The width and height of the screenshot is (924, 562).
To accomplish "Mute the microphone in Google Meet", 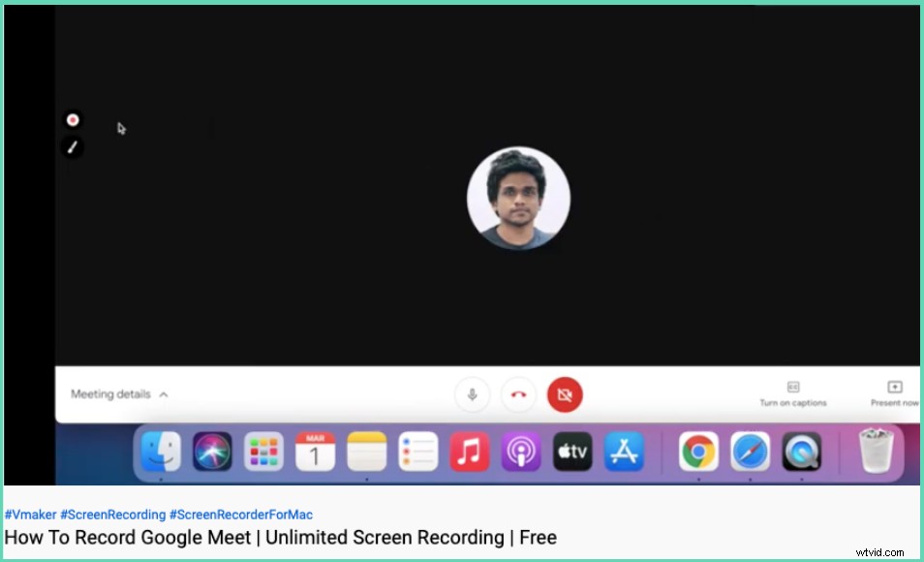I will [472, 394].
